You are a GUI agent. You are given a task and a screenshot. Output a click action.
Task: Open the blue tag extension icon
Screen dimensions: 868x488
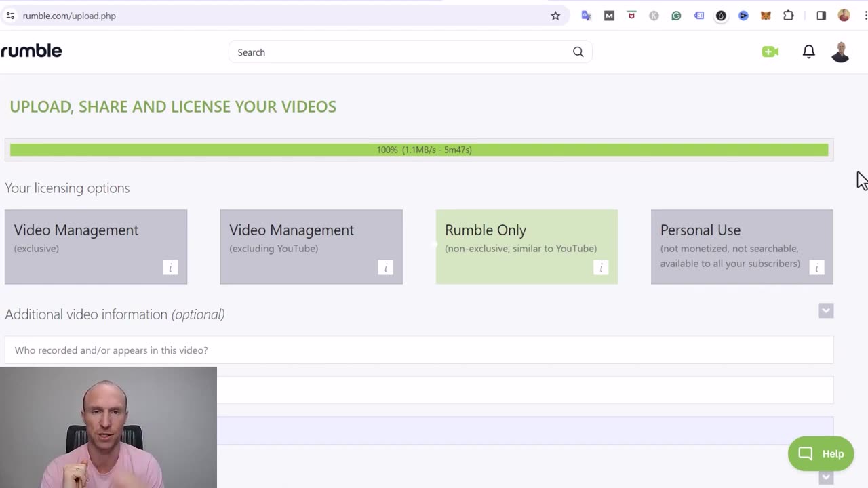[699, 16]
